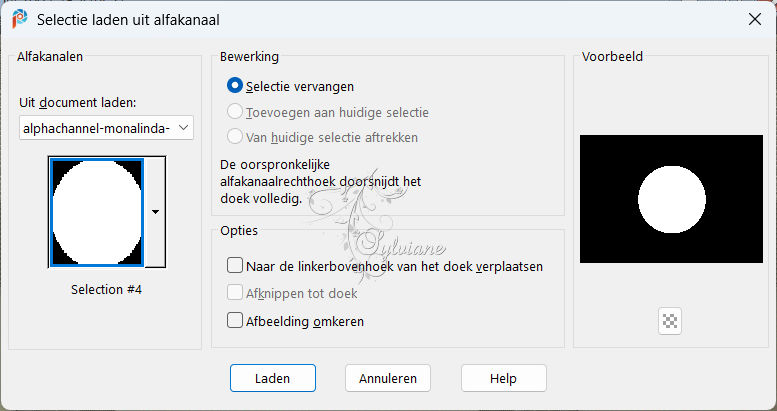Open Help for this dialog

(503, 378)
